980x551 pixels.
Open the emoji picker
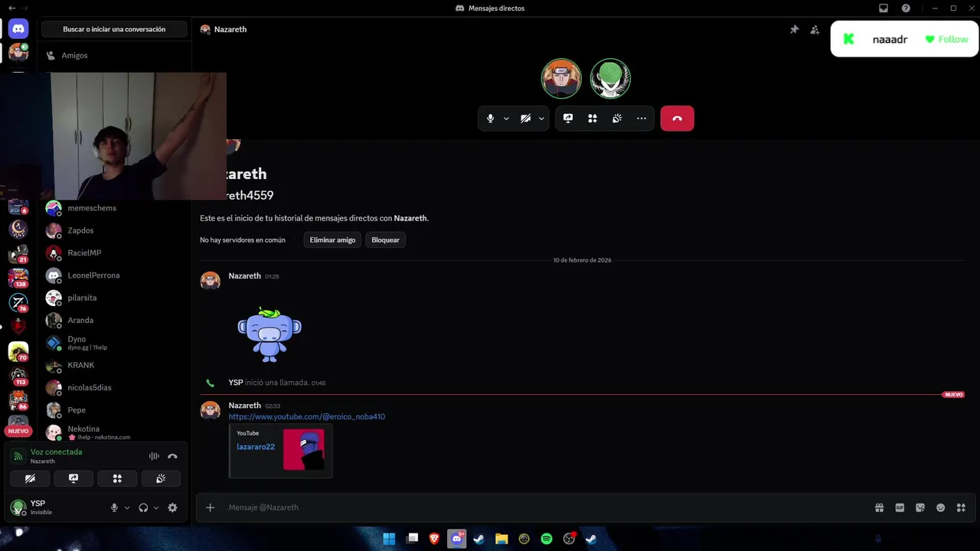(940, 507)
